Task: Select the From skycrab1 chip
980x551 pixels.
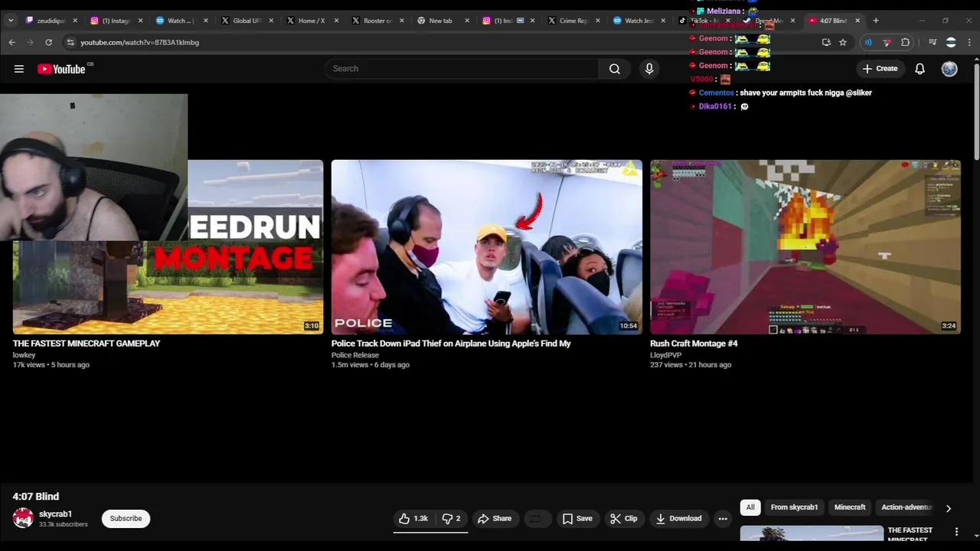Action: (x=794, y=507)
